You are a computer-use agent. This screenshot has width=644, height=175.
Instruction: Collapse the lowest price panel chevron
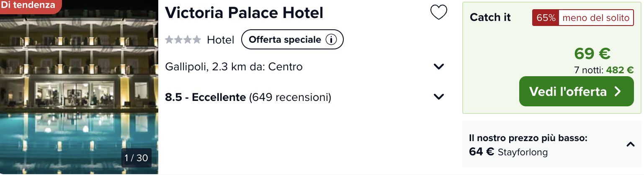point(631,144)
